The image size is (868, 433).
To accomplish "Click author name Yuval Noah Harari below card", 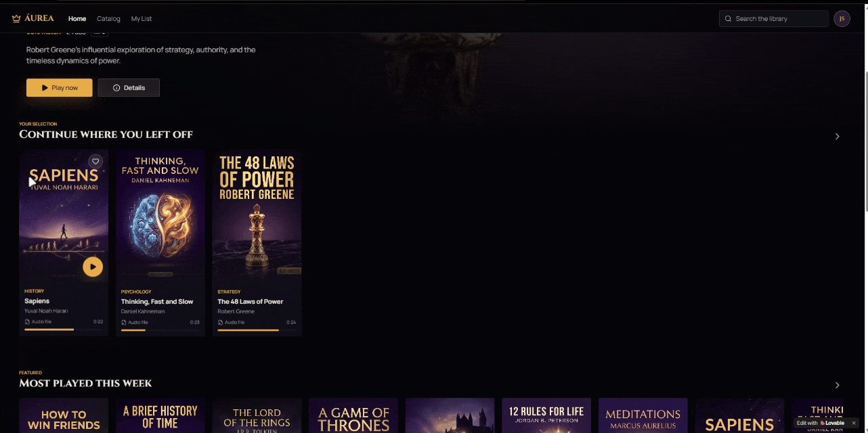I will point(46,311).
